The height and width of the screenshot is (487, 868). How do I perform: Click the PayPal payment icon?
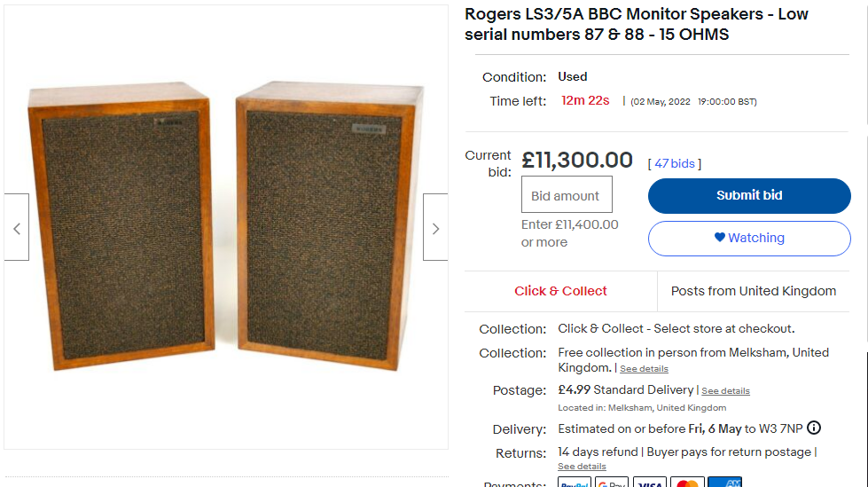coord(574,482)
